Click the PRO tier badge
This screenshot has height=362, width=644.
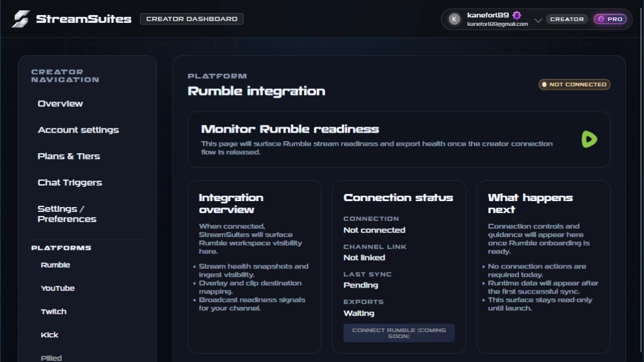tap(610, 19)
